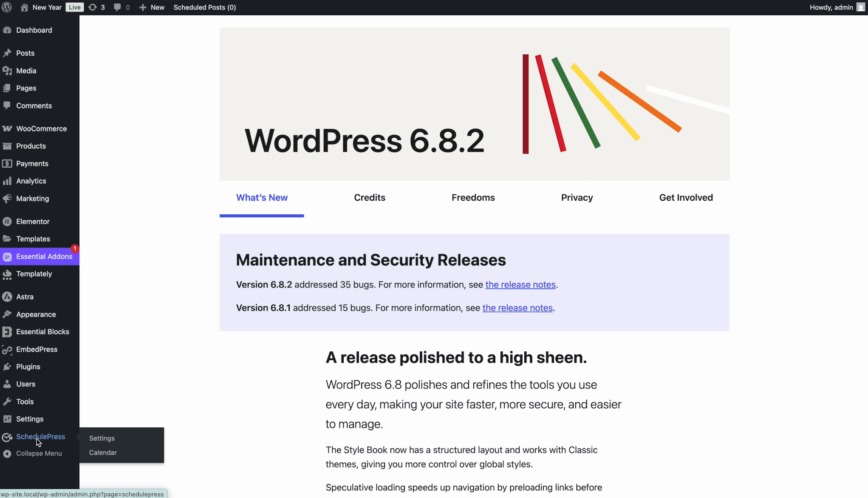Screen dimensions: 868x498
Task: Click the Templates folder icon
Action: [x=7, y=239]
